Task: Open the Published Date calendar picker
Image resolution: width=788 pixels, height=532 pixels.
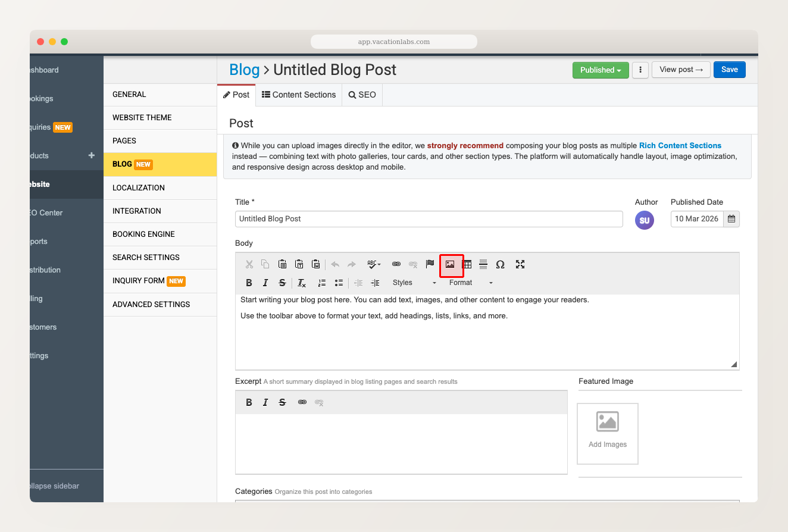Action: [x=731, y=219]
